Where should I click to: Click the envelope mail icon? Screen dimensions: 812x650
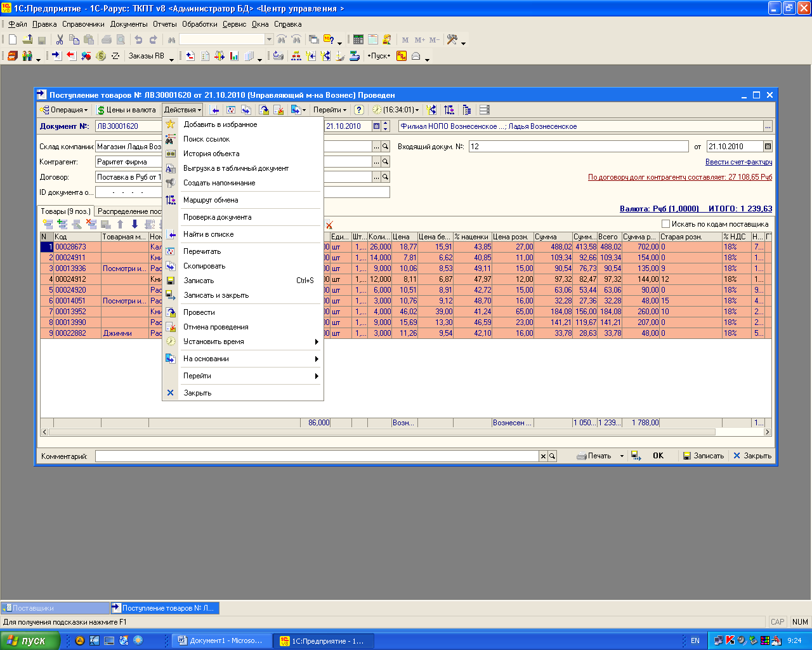416,56
